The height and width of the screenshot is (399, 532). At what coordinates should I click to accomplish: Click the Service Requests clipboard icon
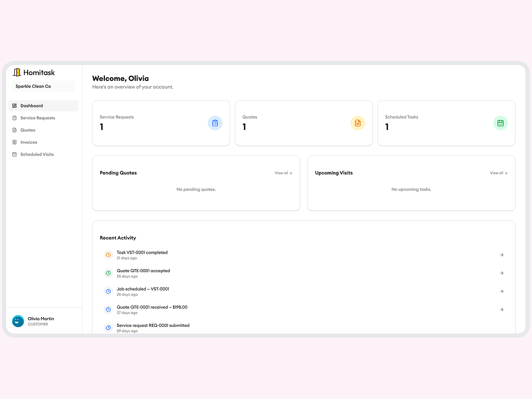coord(215,123)
